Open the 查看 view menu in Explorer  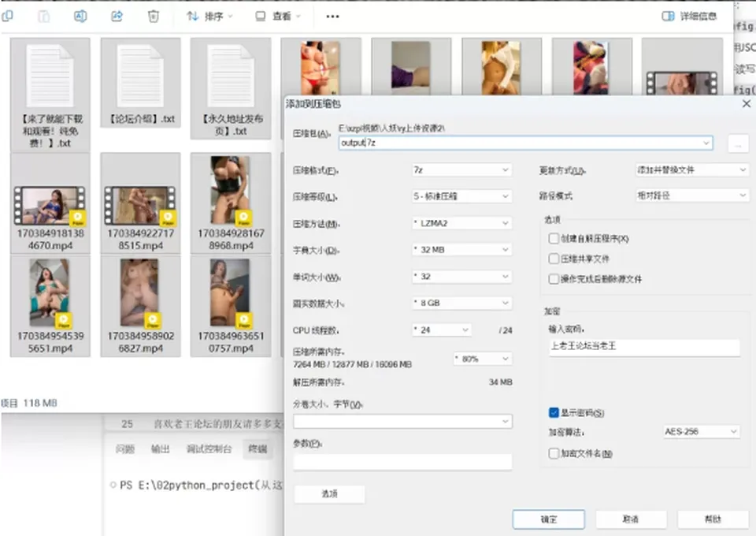click(278, 17)
